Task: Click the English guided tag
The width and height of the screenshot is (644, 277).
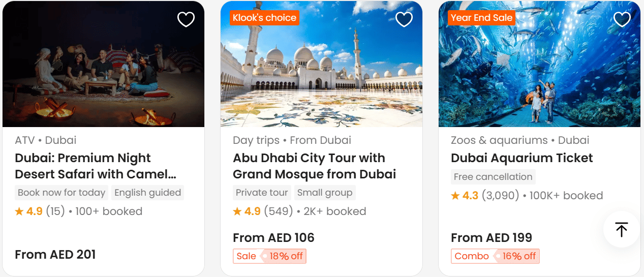Action: coord(147,193)
